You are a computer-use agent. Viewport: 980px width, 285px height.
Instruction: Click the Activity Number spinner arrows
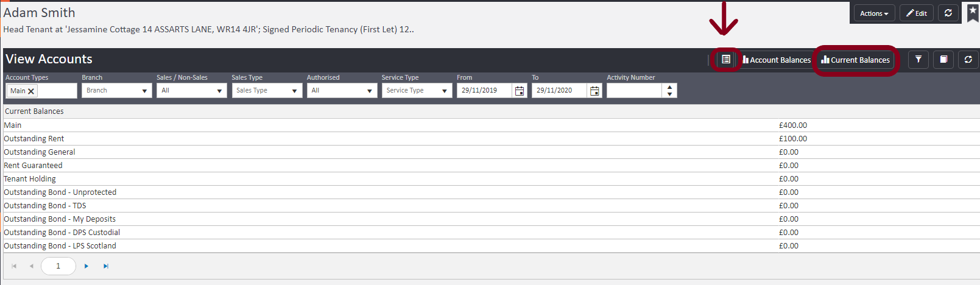[669, 91]
